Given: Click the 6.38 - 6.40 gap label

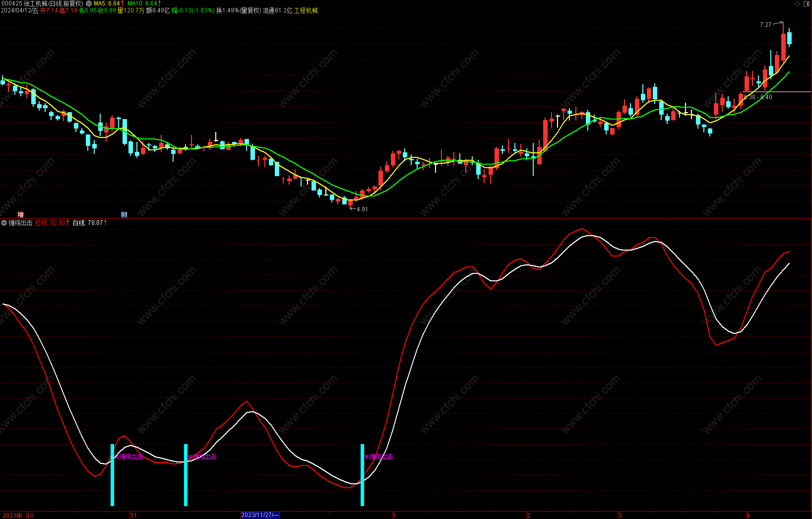Looking at the screenshot, I should [758, 97].
